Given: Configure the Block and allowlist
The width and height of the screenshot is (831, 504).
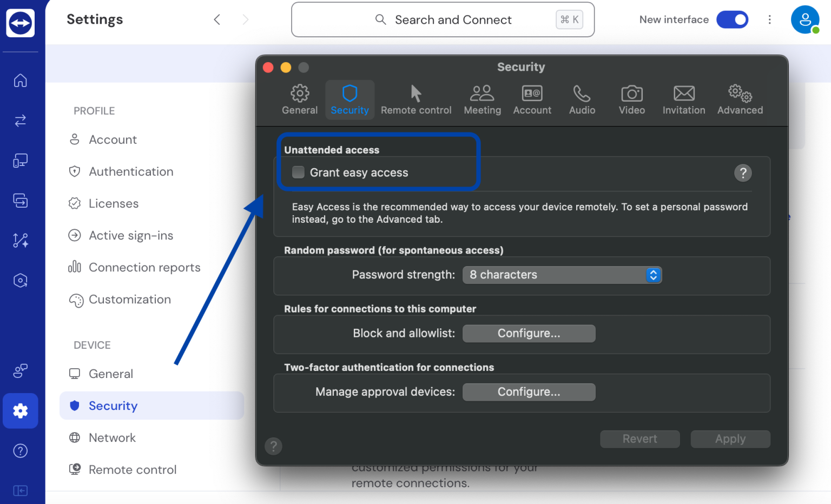Looking at the screenshot, I should (x=529, y=333).
